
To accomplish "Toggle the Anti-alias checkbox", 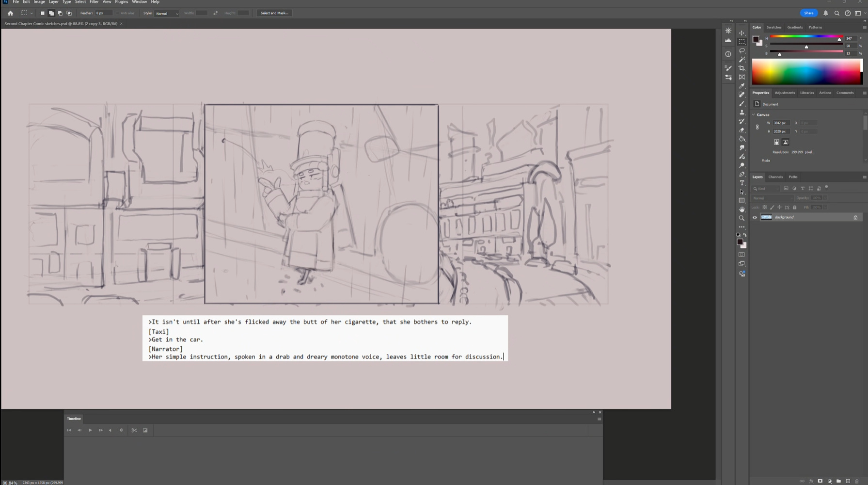I will point(118,13).
